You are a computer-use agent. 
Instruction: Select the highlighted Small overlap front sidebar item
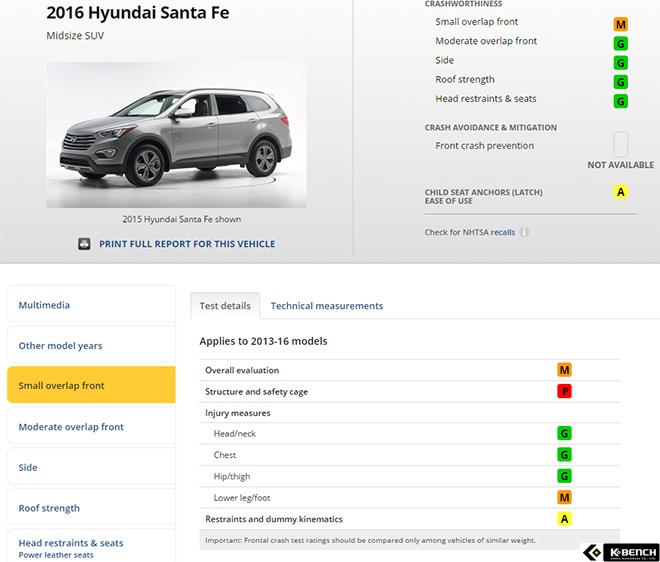91,385
